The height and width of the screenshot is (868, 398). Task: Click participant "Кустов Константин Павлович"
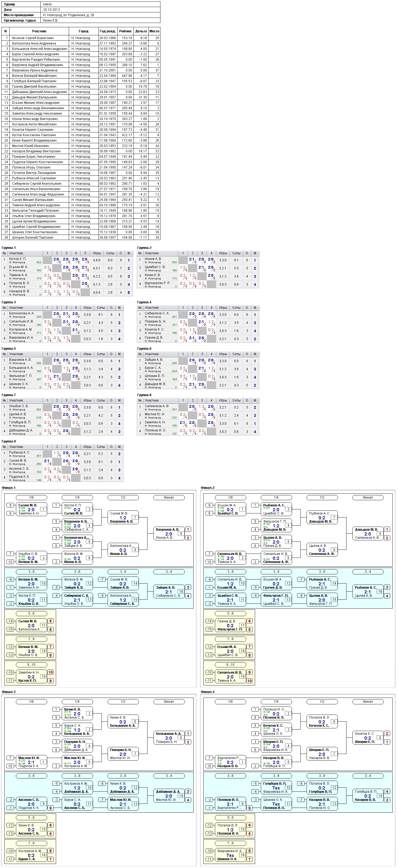[x=34, y=135]
